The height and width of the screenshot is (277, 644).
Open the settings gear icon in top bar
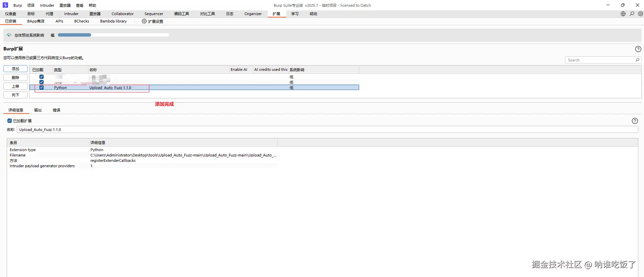641,14
